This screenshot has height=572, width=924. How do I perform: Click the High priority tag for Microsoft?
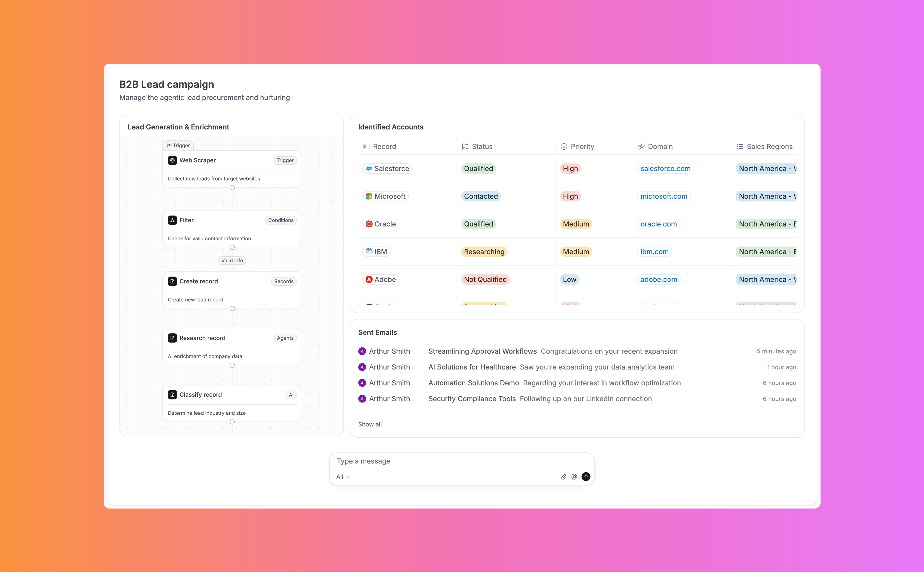[570, 196]
